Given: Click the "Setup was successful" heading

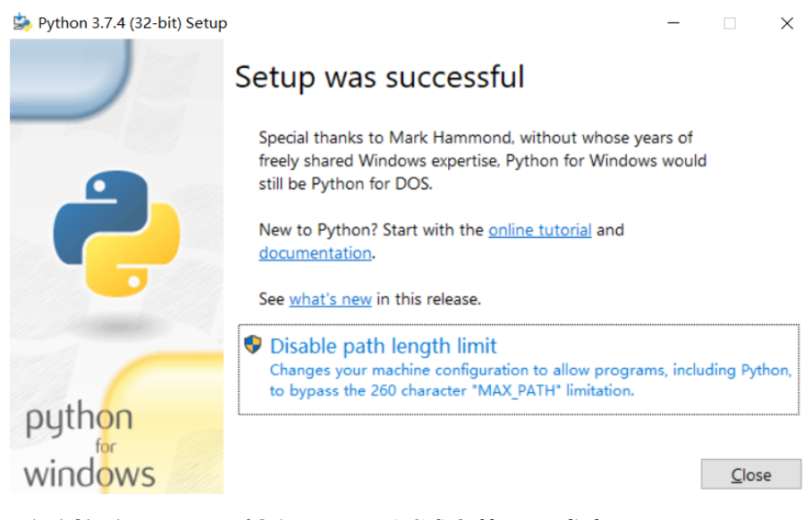Looking at the screenshot, I should [379, 77].
